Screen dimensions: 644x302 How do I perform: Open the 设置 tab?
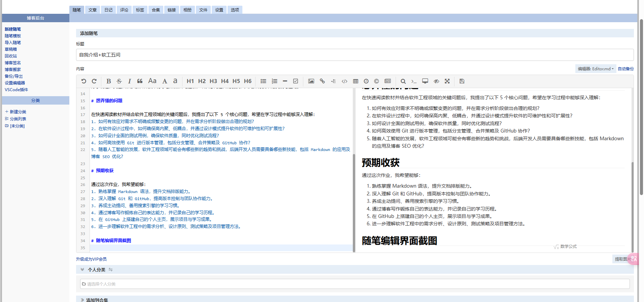pos(219,10)
